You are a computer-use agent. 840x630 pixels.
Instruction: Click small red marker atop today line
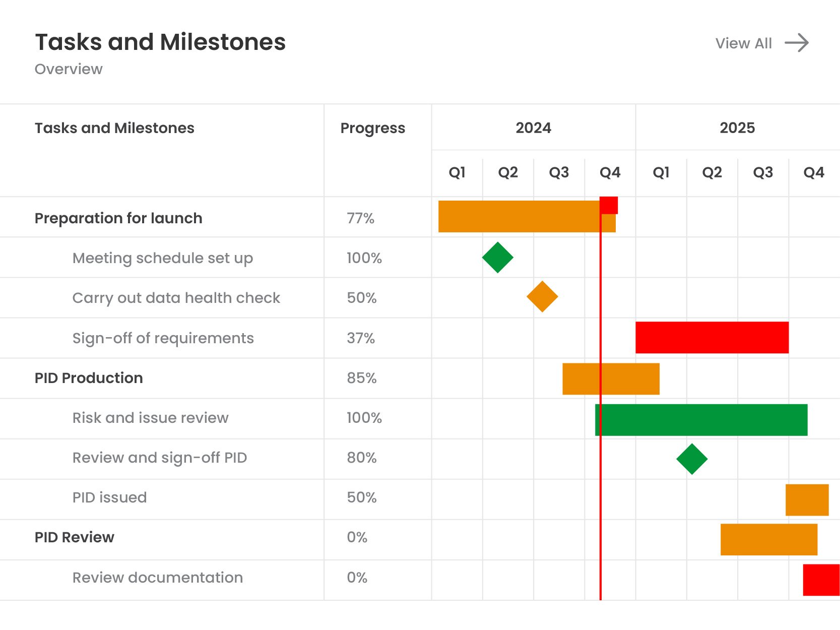point(609,205)
